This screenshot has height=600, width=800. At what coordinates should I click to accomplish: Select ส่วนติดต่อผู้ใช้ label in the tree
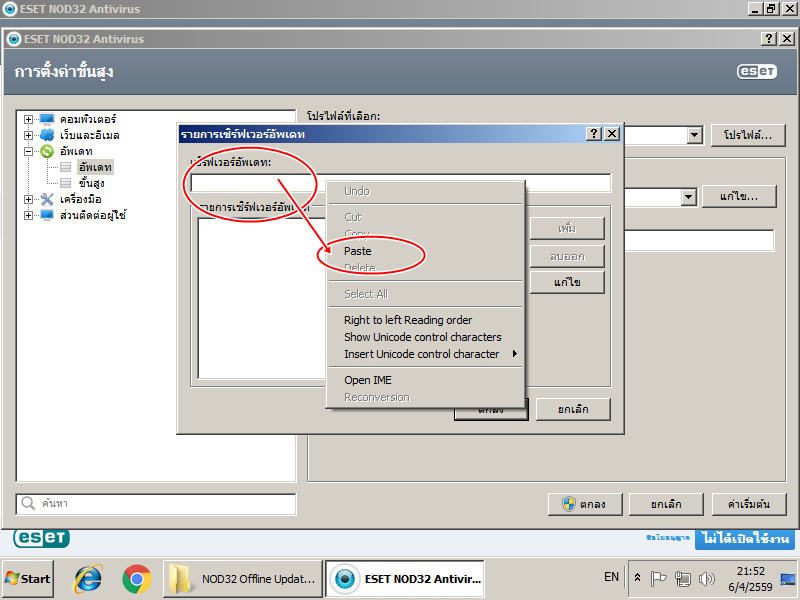(x=93, y=215)
